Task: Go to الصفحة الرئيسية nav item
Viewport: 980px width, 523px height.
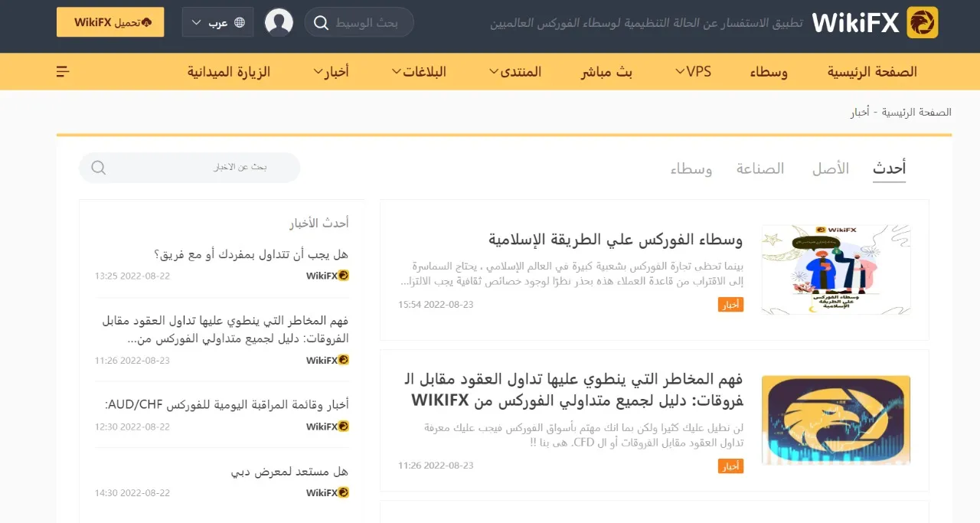Action: pyautogui.click(x=872, y=71)
